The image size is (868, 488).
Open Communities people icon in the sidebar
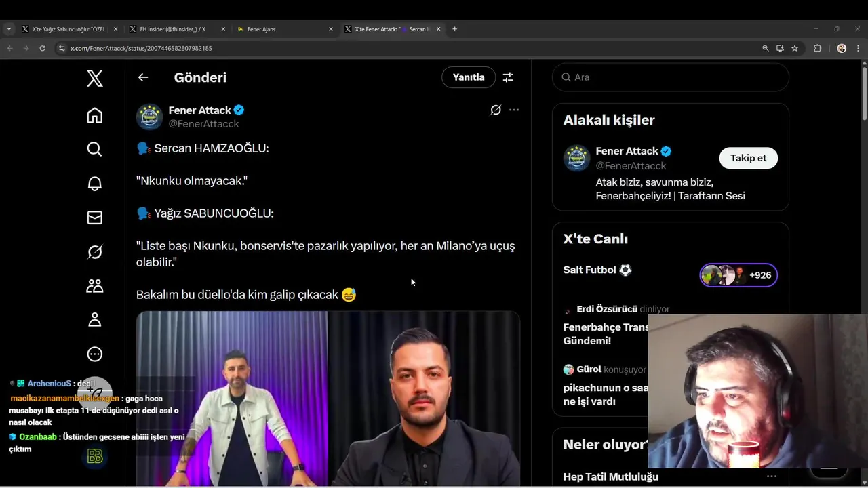[95, 286]
